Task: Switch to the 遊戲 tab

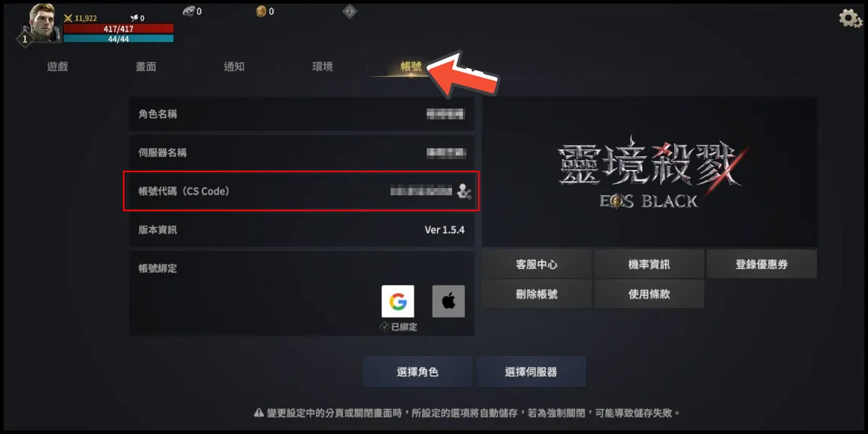Action: tap(57, 67)
